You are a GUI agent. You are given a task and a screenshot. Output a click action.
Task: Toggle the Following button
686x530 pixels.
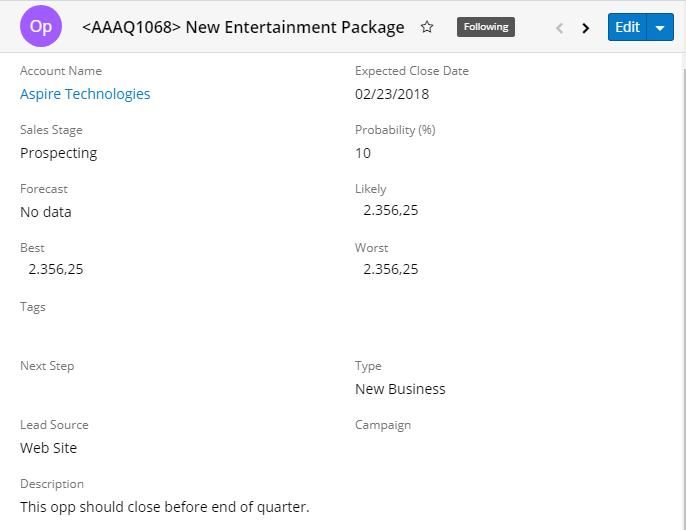coord(485,27)
